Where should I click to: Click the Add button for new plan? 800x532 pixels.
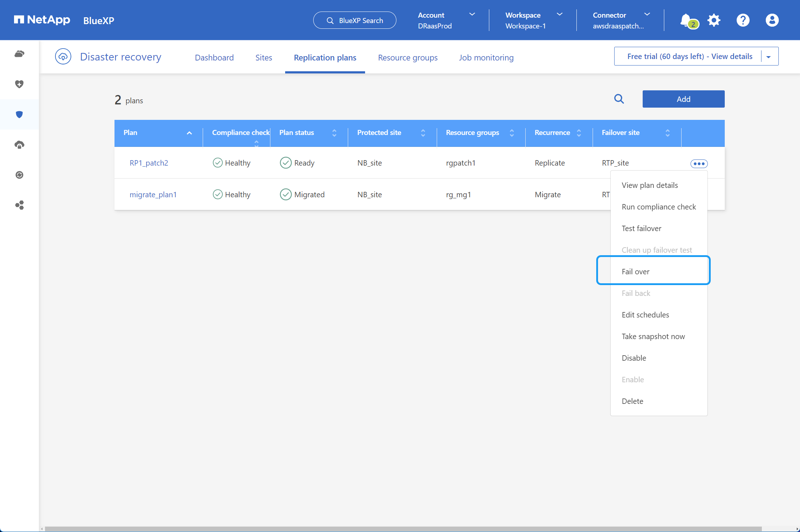point(683,99)
